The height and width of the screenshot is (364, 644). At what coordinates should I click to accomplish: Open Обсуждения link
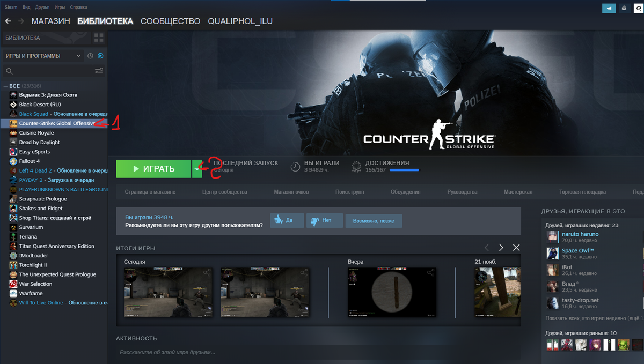405,192
